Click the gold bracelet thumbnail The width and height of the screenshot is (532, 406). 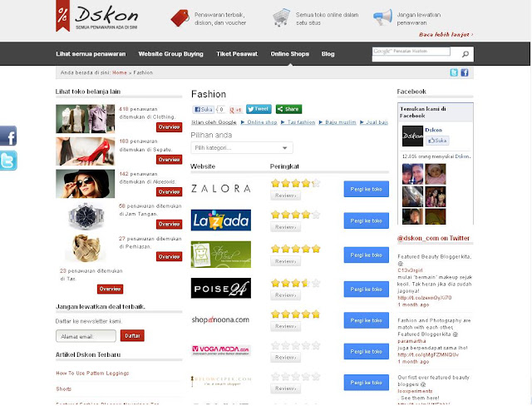85,248
